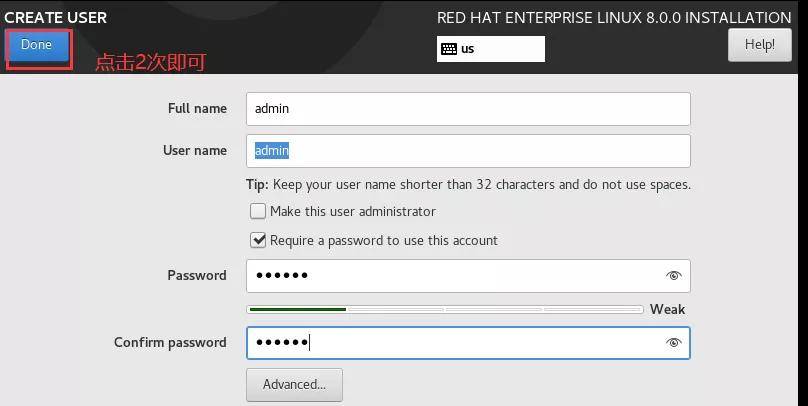Click the Done button

tap(37, 45)
